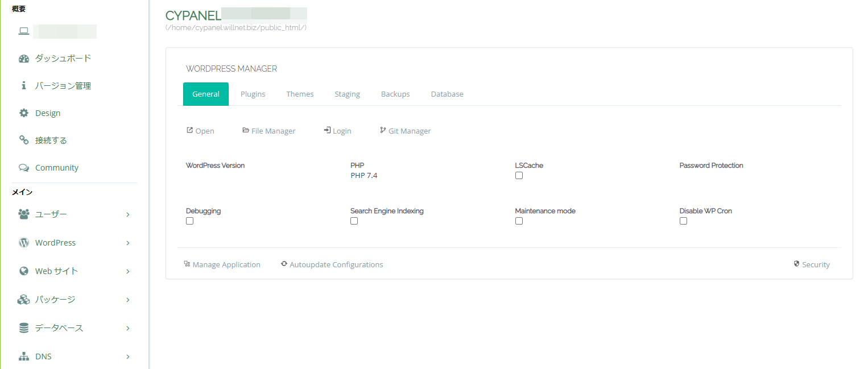Click the folder icon beside File Manager
The height and width of the screenshot is (369, 868).
tap(246, 130)
